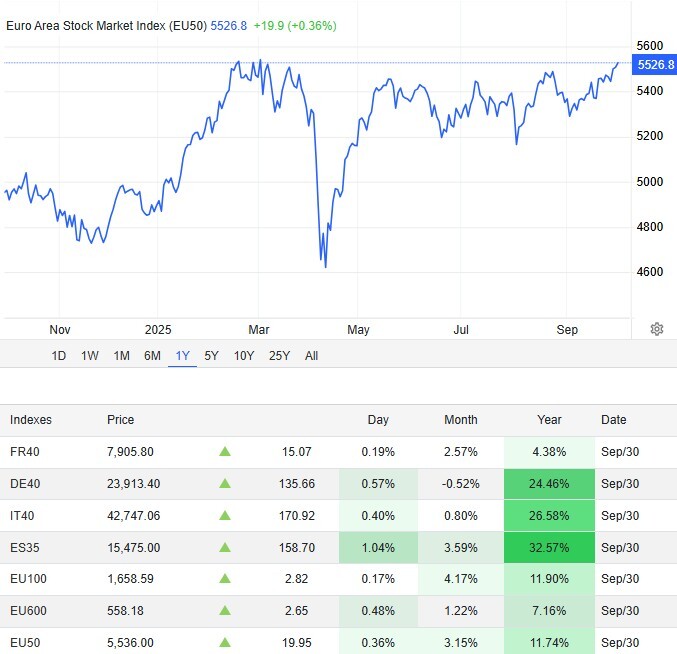Choose the All time range
677x654 pixels.
311,356
